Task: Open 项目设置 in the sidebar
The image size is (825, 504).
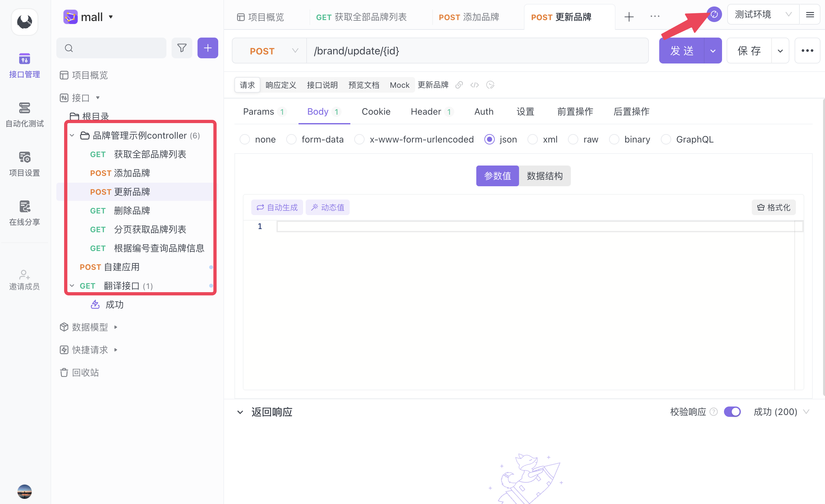Action: click(24, 164)
